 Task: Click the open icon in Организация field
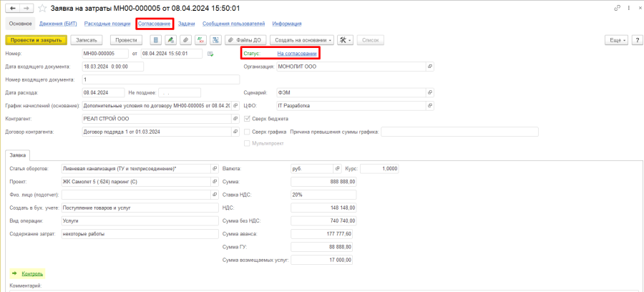(429, 67)
